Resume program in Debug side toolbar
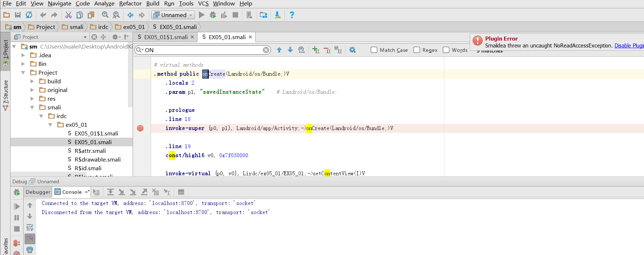Screen dimensions: 644x255 coord(17,206)
